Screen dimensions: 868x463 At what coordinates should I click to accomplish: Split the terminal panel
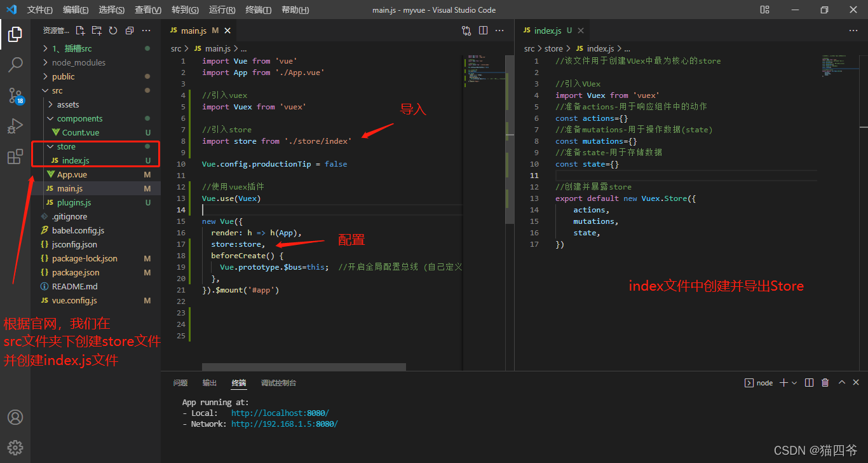(x=809, y=383)
